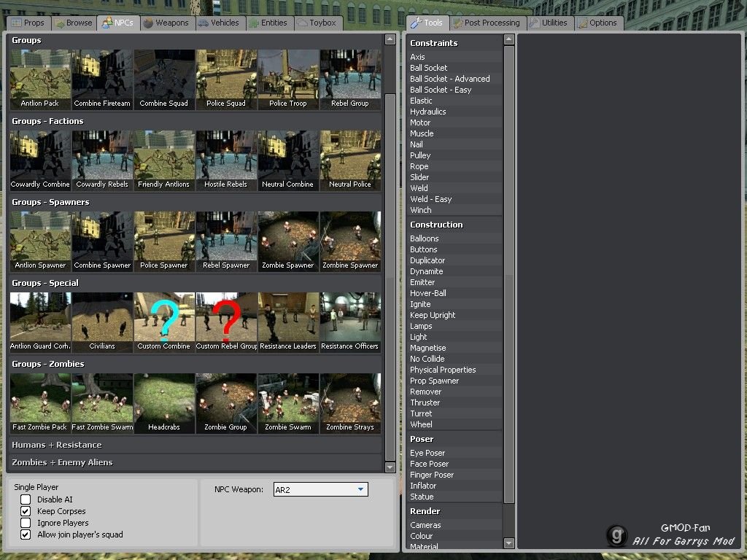Select the Police Spawner icon
The height and width of the screenshot is (560, 747).
[164, 241]
